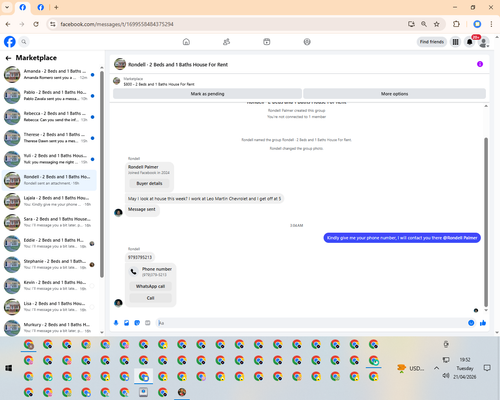500x400 pixels.
Task: Open Buyer details for Rondell Palmer
Action: click(149, 183)
